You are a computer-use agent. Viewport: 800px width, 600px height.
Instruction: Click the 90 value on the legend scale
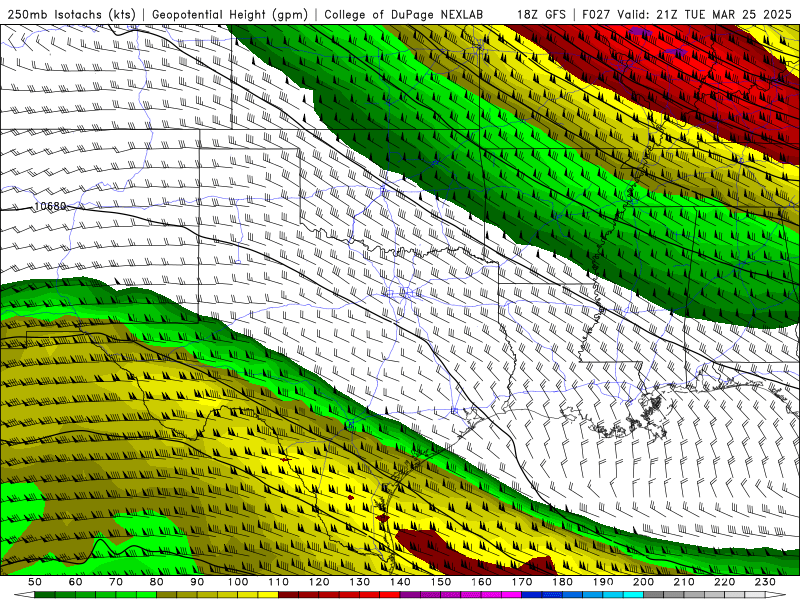197,582
